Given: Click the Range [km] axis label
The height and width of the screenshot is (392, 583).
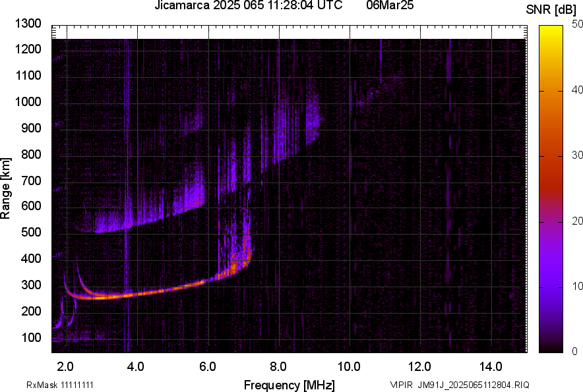Looking at the screenshot, I should tap(6, 188).
